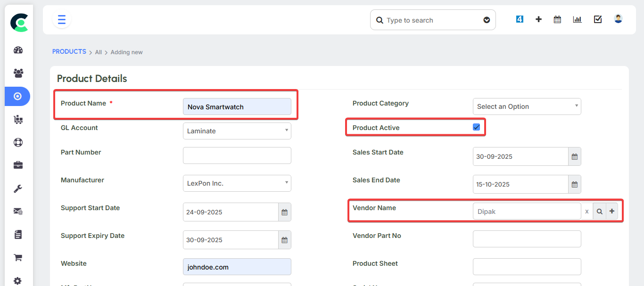Screen dimensions: 644x286
Task: Open the top bar tasks checkmark icon
Action: coord(597,20)
